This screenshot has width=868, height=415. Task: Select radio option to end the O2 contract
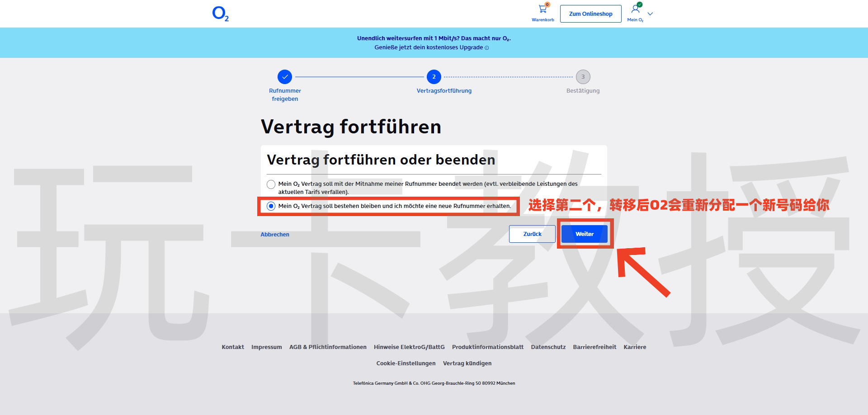click(x=271, y=184)
